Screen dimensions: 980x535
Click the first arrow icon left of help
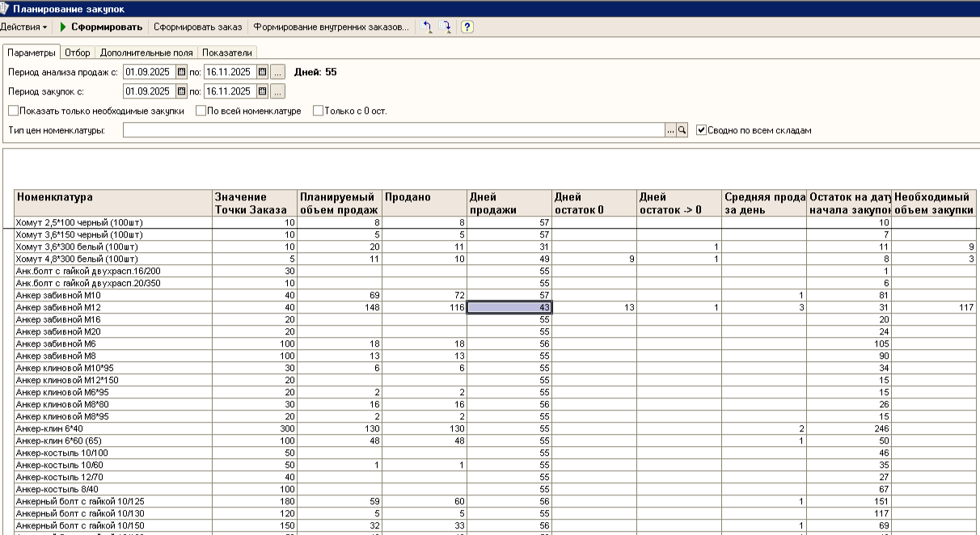click(428, 27)
